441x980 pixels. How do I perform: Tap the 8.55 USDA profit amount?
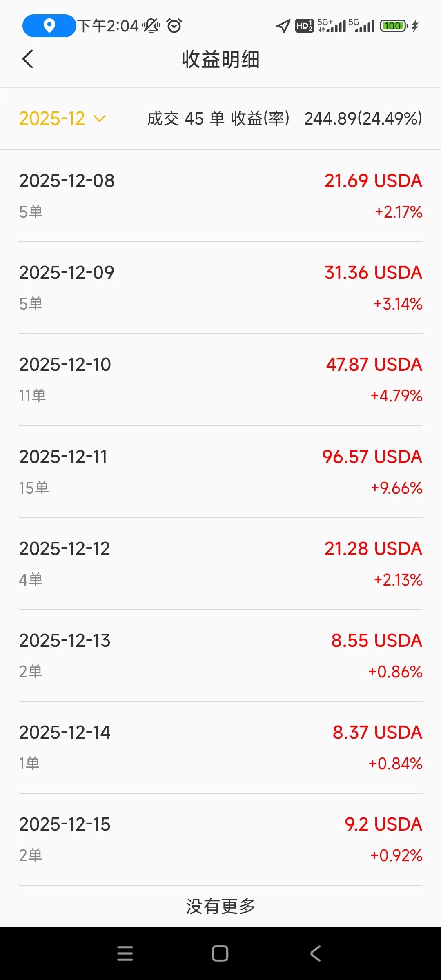(x=376, y=640)
